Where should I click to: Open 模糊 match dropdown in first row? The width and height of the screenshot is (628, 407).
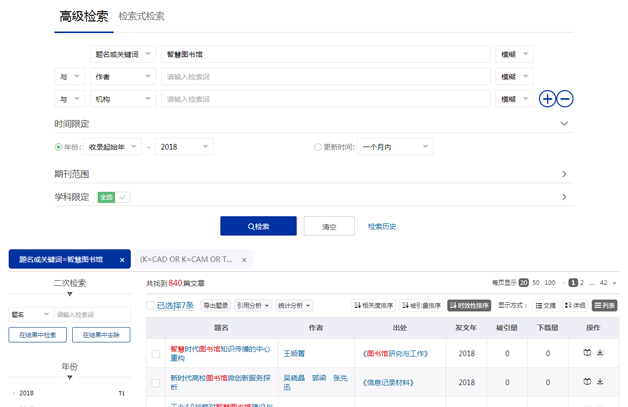tap(515, 54)
